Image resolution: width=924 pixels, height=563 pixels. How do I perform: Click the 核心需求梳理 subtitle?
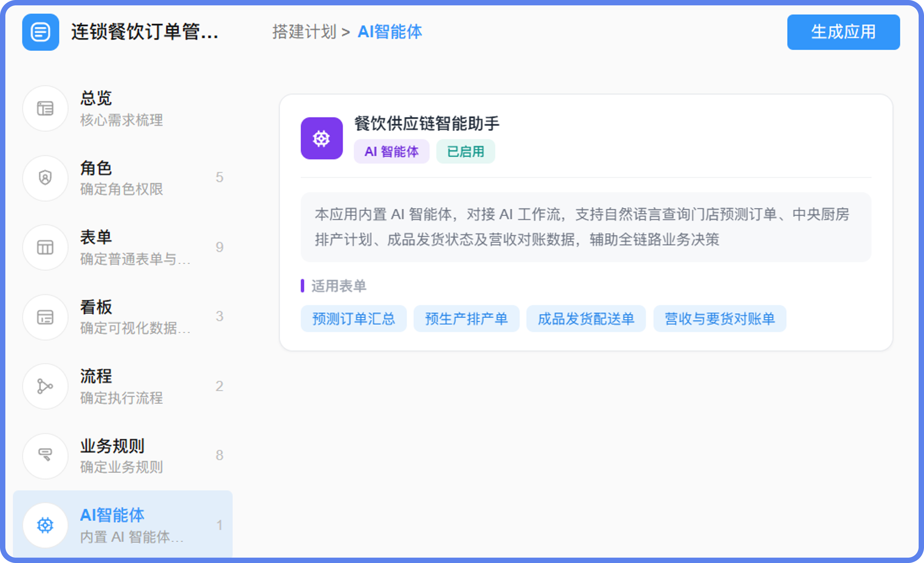point(122,120)
